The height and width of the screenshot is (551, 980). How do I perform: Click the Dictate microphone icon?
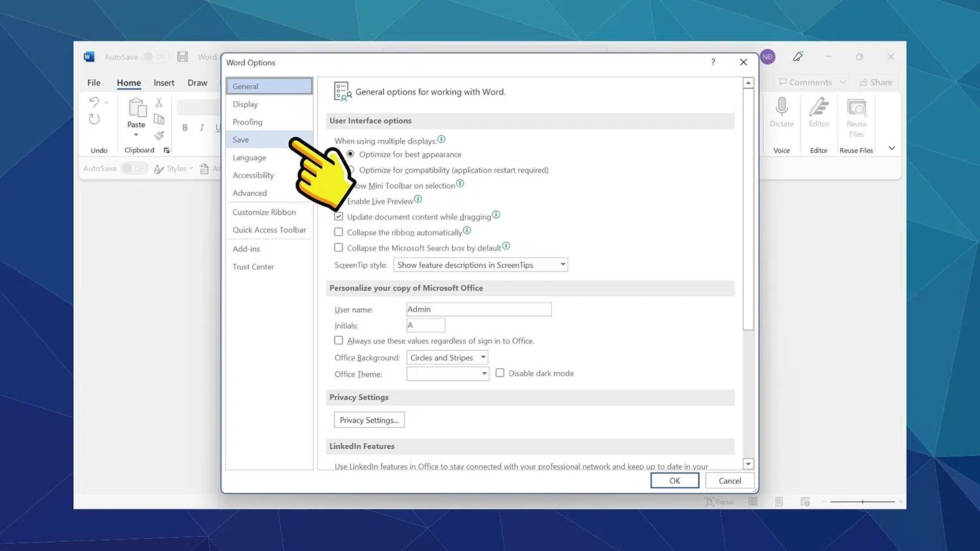781,106
